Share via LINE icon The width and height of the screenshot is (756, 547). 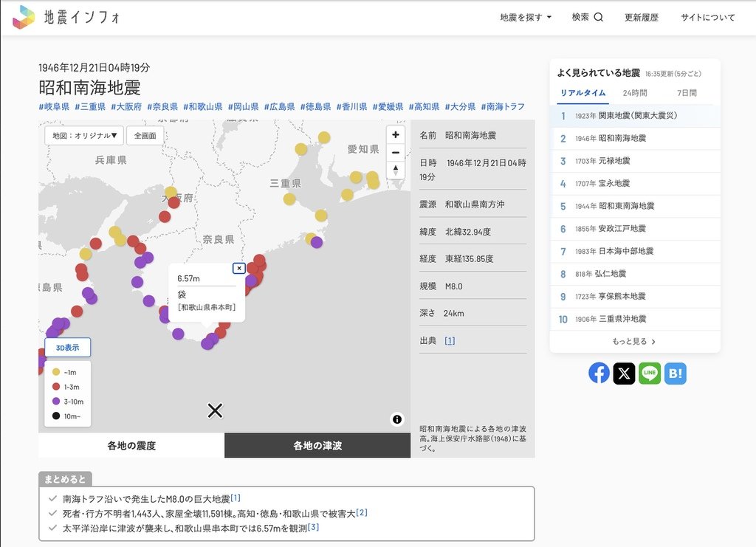[x=650, y=373]
